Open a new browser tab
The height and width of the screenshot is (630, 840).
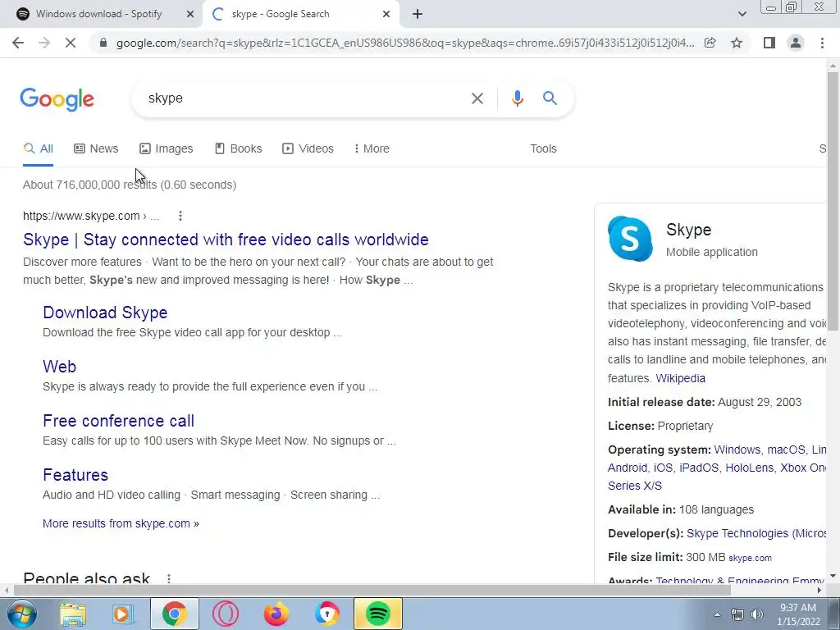pos(418,15)
